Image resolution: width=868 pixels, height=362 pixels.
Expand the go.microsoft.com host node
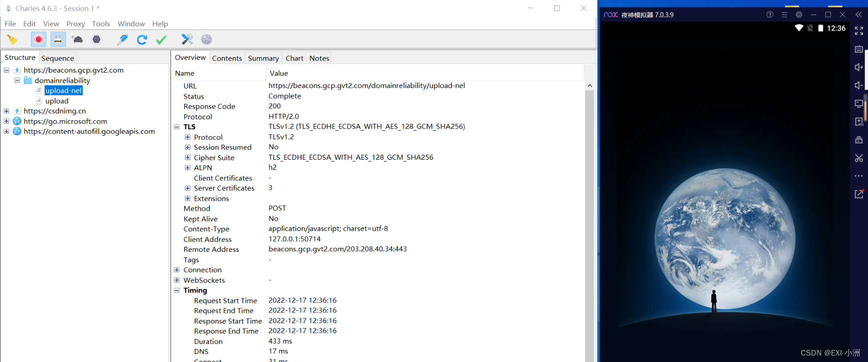[x=7, y=121]
